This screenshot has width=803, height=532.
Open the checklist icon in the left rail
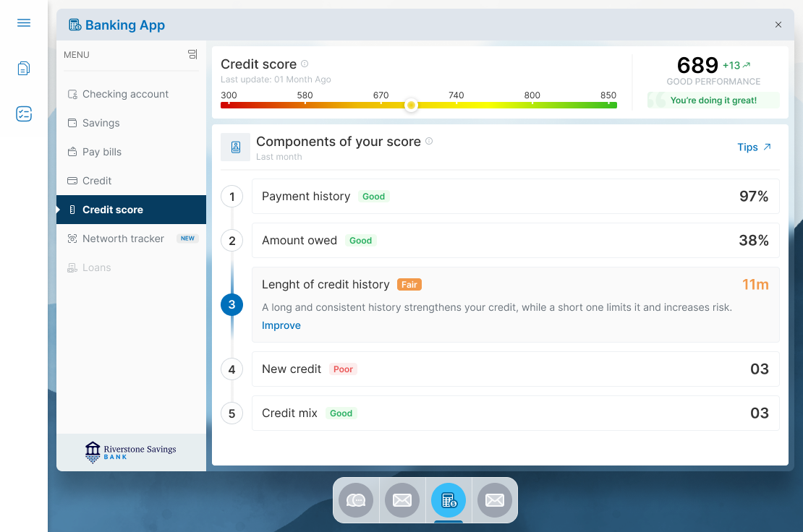point(23,113)
